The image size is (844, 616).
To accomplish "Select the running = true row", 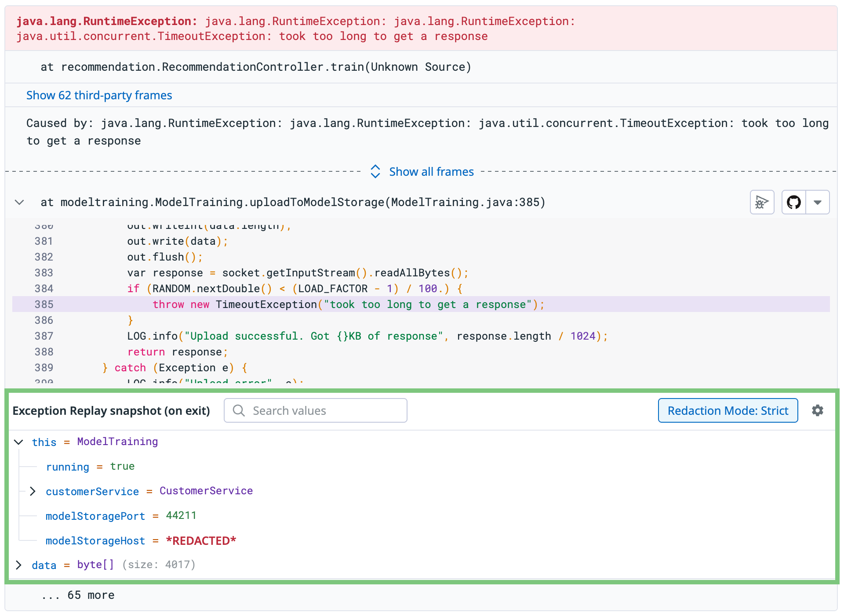I will [x=90, y=467].
